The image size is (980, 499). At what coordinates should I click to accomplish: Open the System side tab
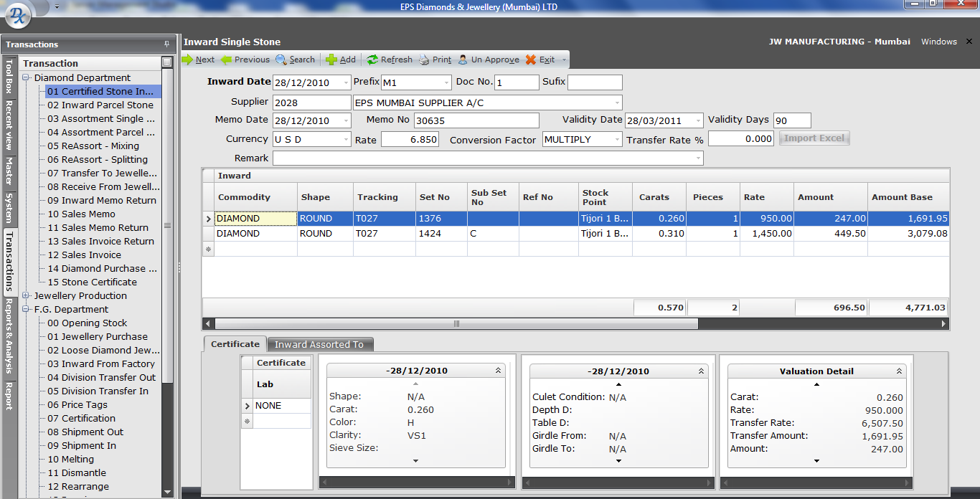[x=9, y=208]
